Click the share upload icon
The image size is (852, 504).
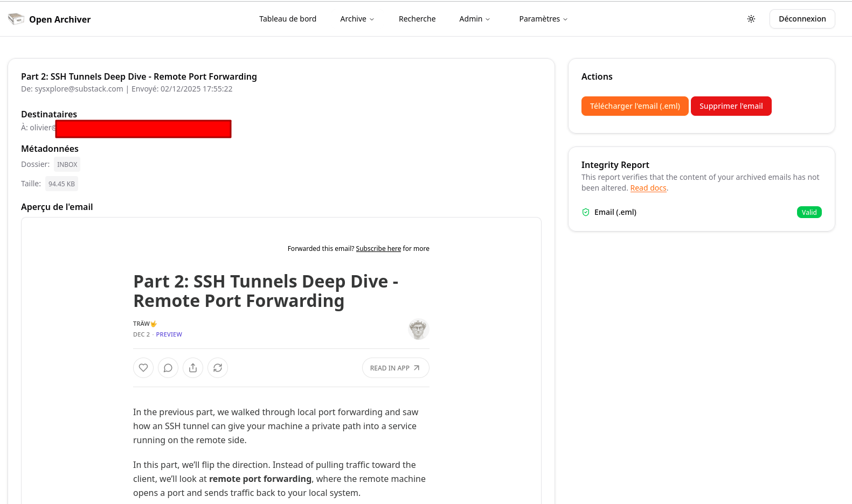click(193, 368)
